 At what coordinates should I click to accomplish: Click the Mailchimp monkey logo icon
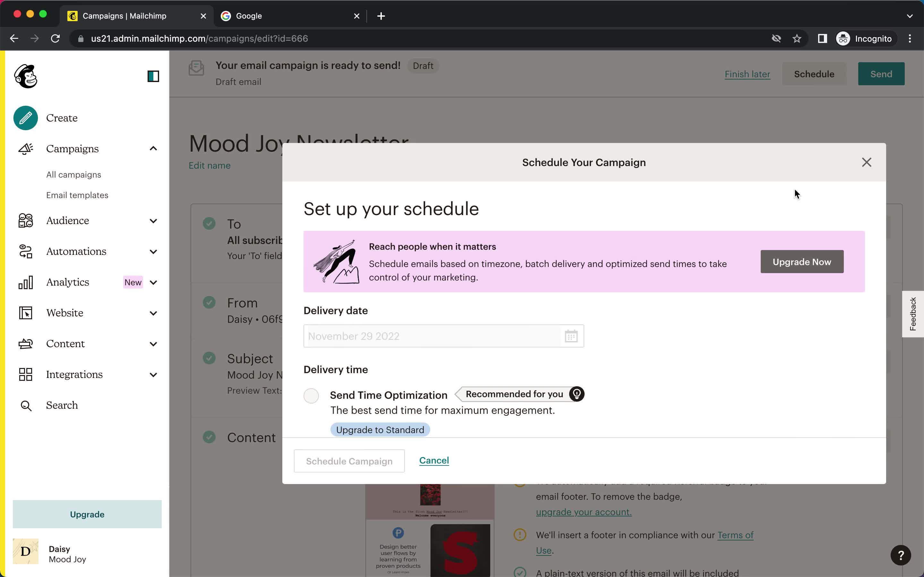(x=25, y=76)
